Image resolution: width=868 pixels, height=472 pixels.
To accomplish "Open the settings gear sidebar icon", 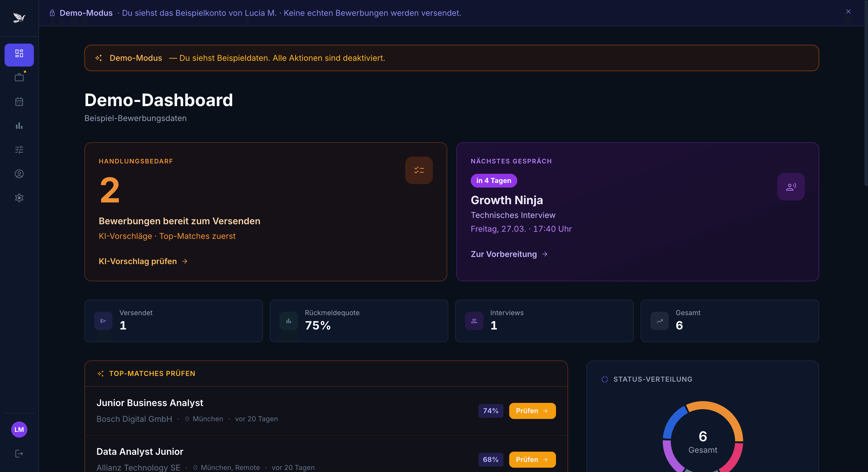I will coord(19,198).
